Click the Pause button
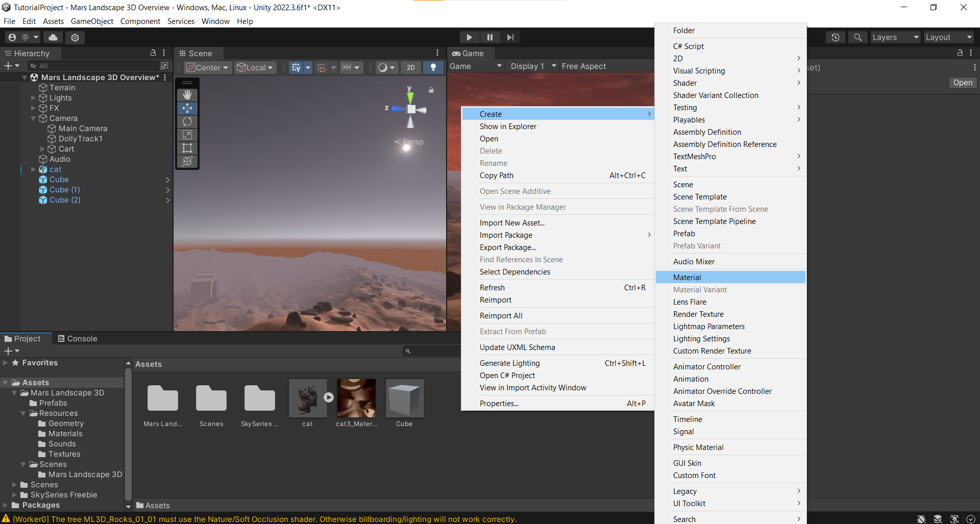The image size is (980, 524). point(489,37)
